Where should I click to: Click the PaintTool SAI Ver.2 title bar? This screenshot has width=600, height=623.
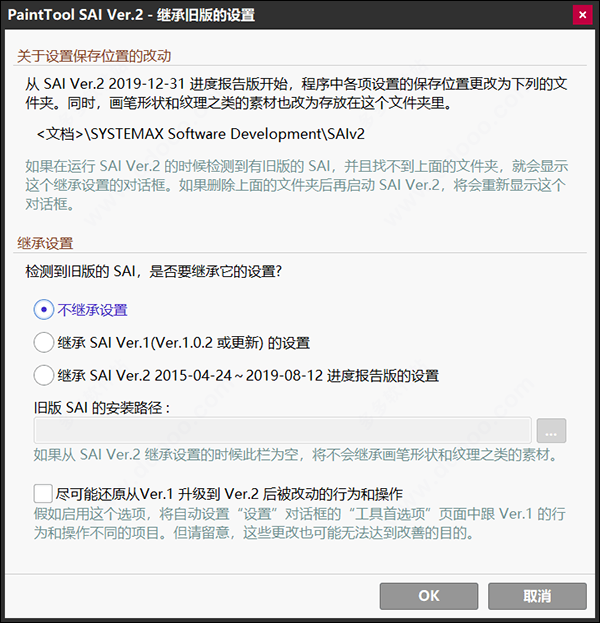click(x=288, y=15)
